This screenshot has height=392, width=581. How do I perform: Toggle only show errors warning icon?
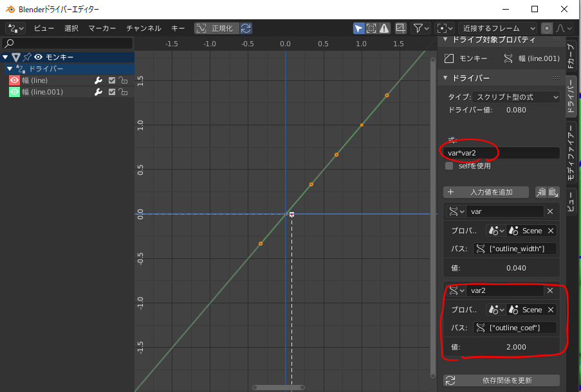(384, 28)
